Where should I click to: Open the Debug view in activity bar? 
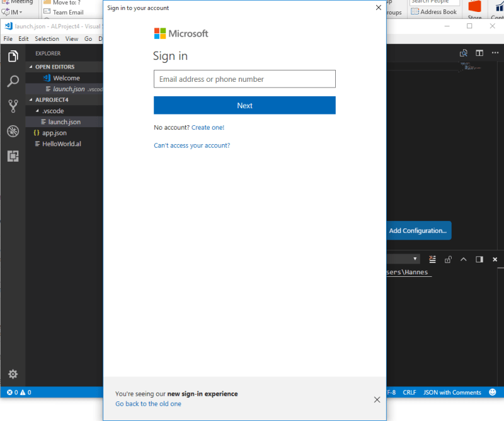point(13,131)
